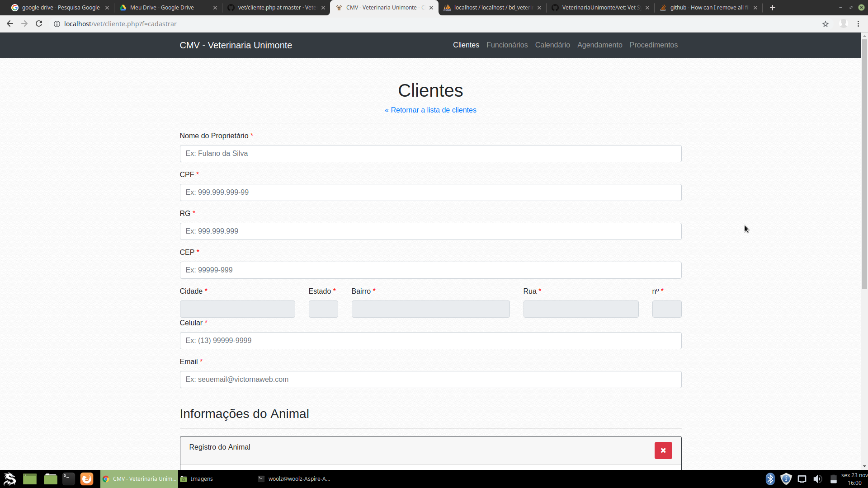Open Clientes nav menu item
The width and height of the screenshot is (868, 488).
coord(466,45)
